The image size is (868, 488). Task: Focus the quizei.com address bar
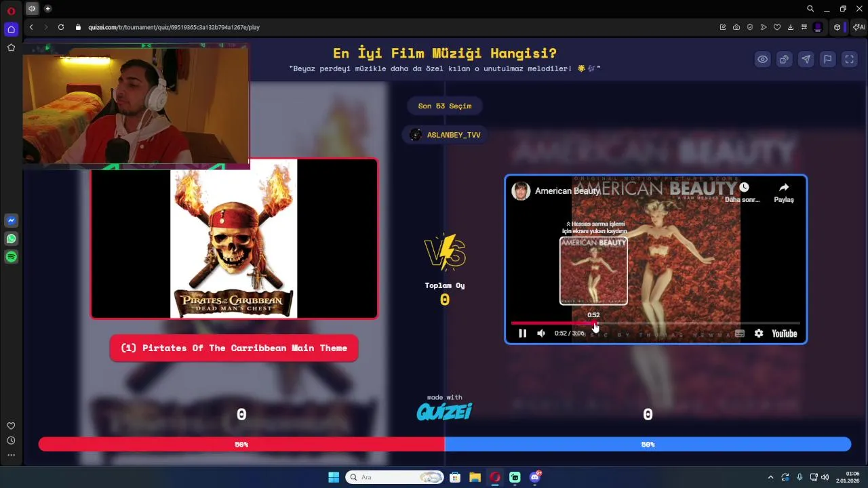tap(174, 27)
